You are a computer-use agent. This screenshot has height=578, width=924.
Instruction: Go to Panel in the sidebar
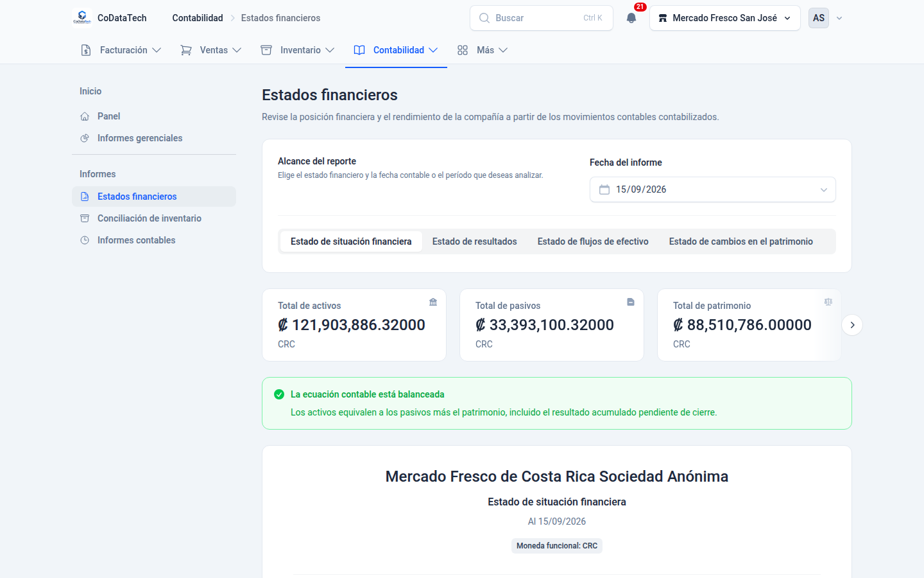click(x=154, y=116)
